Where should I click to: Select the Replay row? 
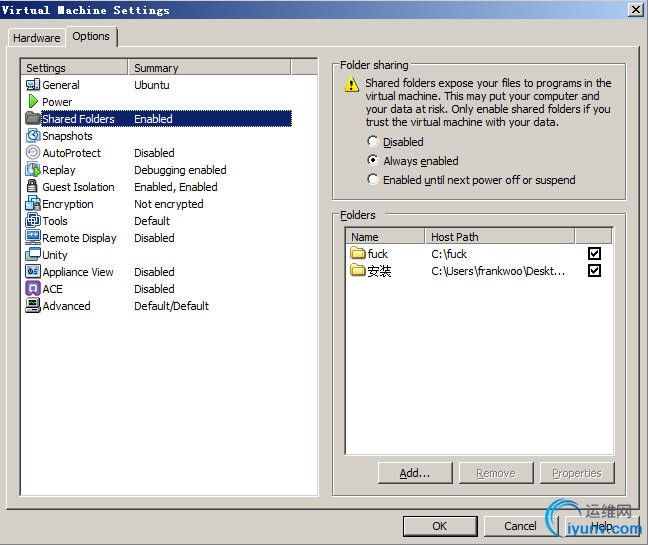pyautogui.click(x=158, y=169)
